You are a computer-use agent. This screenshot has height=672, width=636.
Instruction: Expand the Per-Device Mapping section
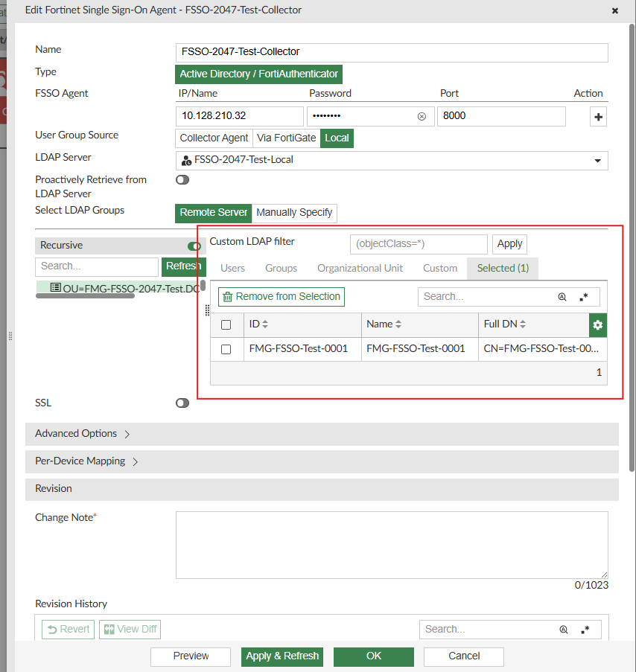[322, 461]
